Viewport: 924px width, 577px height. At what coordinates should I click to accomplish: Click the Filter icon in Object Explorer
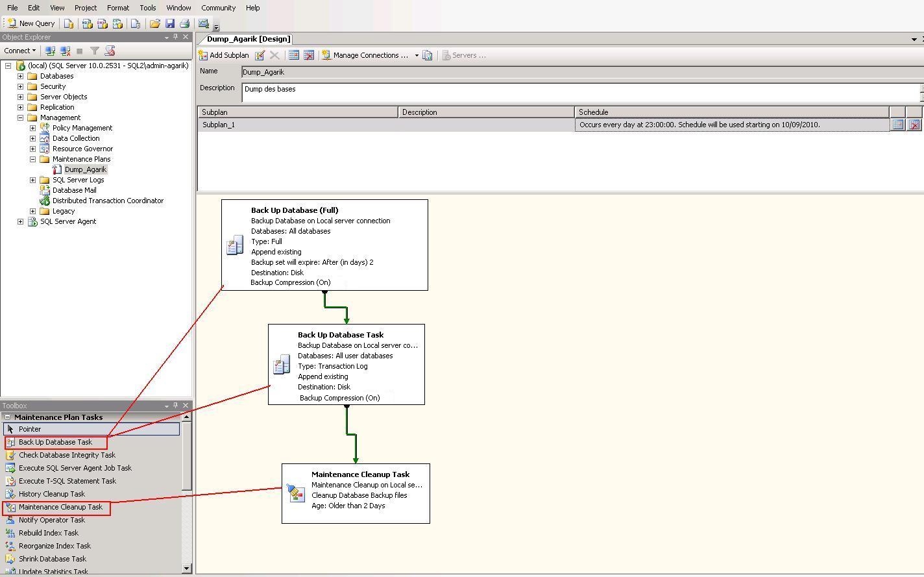point(95,51)
